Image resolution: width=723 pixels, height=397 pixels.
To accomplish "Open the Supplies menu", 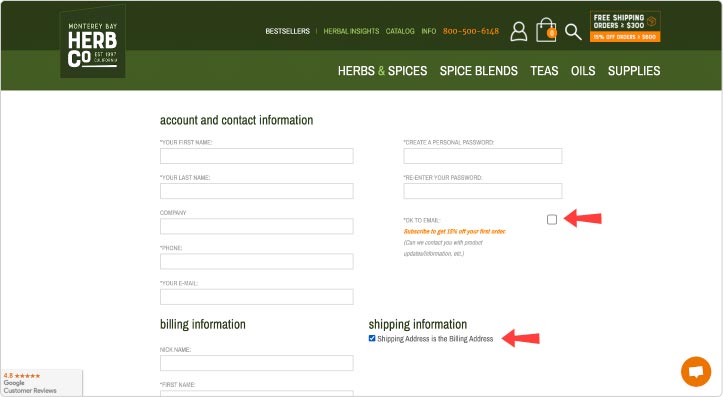I will pyautogui.click(x=634, y=71).
